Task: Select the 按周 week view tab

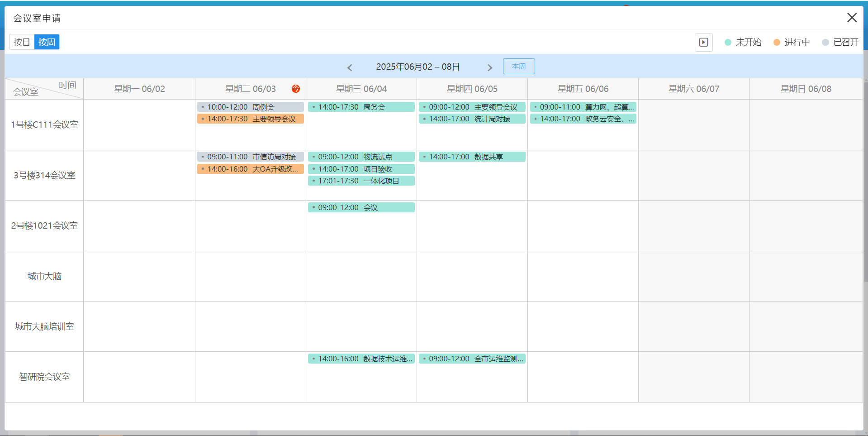Action: 47,42
